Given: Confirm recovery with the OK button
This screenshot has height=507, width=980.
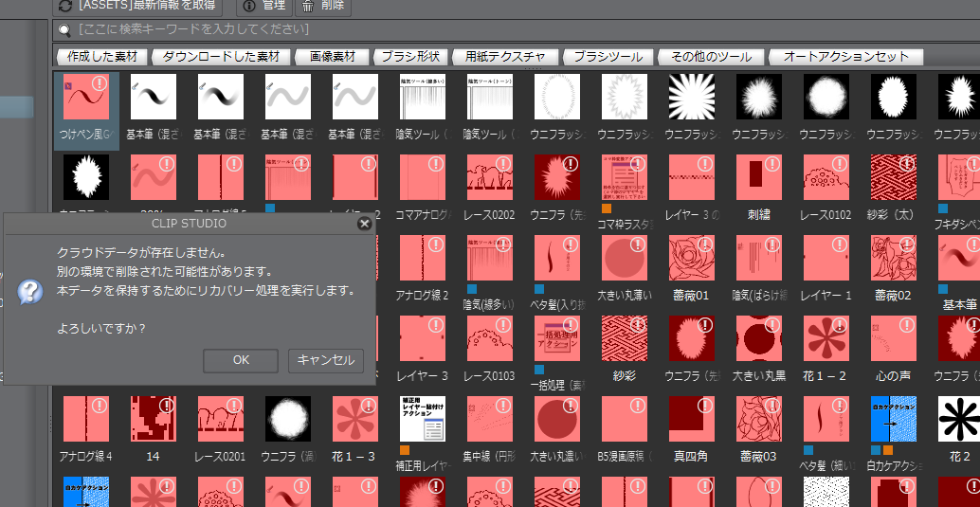Looking at the screenshot, I should pyautogui.click(x=241, y=360).
